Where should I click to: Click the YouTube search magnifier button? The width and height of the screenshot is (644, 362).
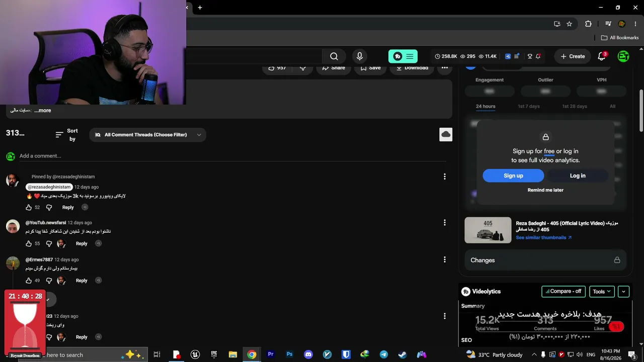tap(334, 56)
